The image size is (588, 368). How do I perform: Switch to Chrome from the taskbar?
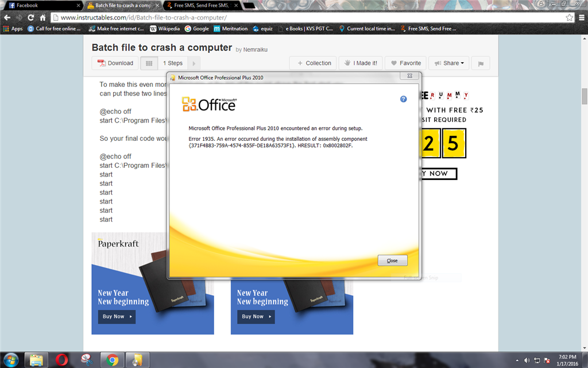click(x=112, y=360)
